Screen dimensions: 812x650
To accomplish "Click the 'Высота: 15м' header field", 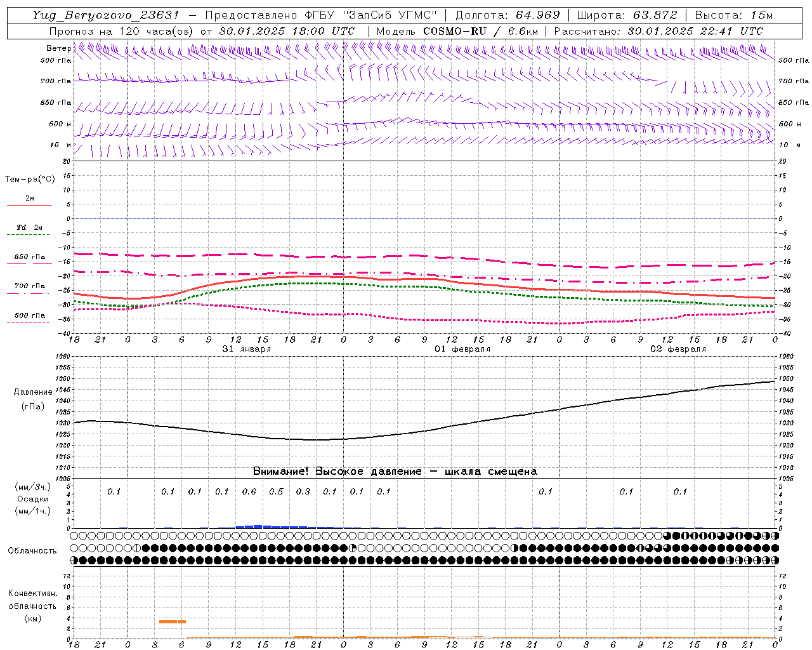I will coord(734,15).
